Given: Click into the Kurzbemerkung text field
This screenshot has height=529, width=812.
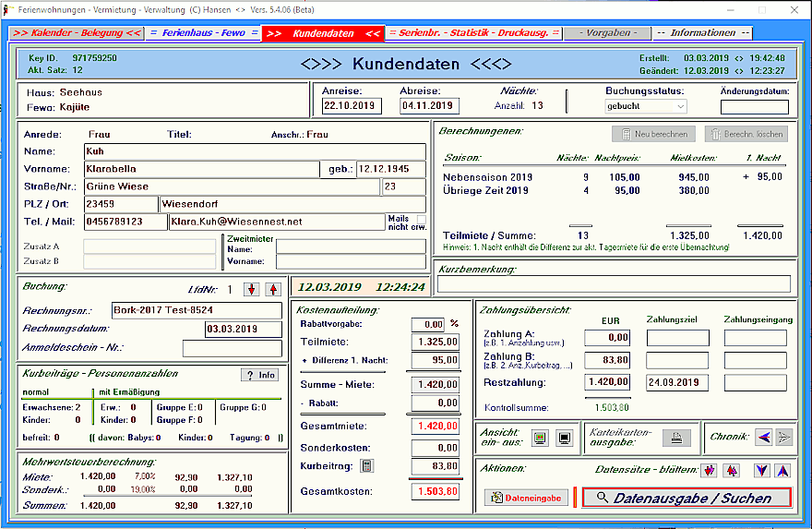Looking at the screenshot, I should (x=614, y=284).
